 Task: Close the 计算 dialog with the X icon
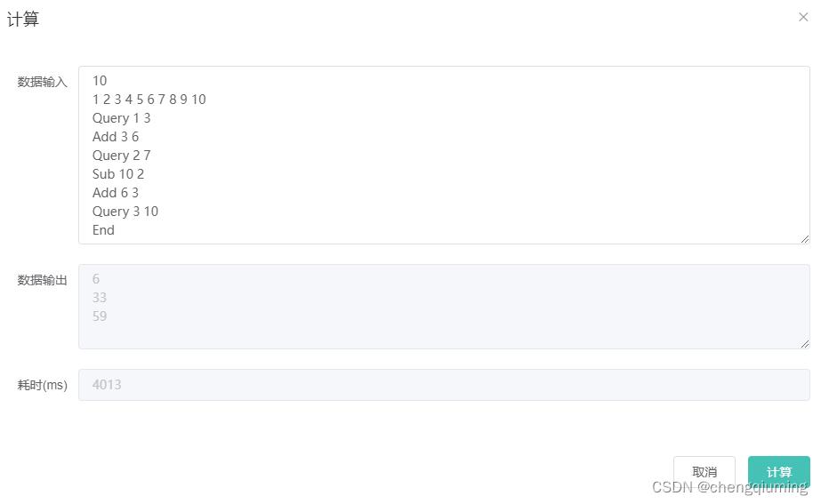(803, 17)
